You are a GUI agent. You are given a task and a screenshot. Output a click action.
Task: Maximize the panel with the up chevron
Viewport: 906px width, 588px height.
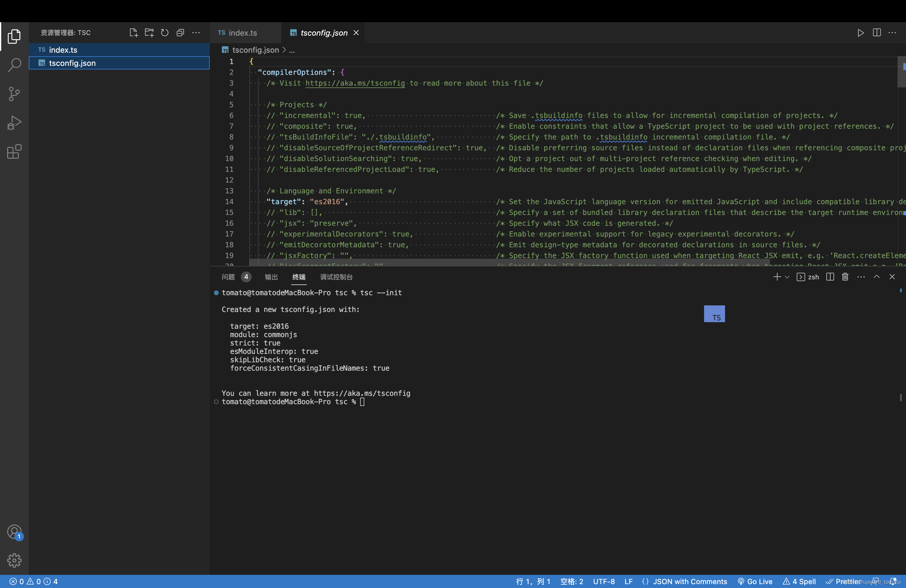(876, 277)
